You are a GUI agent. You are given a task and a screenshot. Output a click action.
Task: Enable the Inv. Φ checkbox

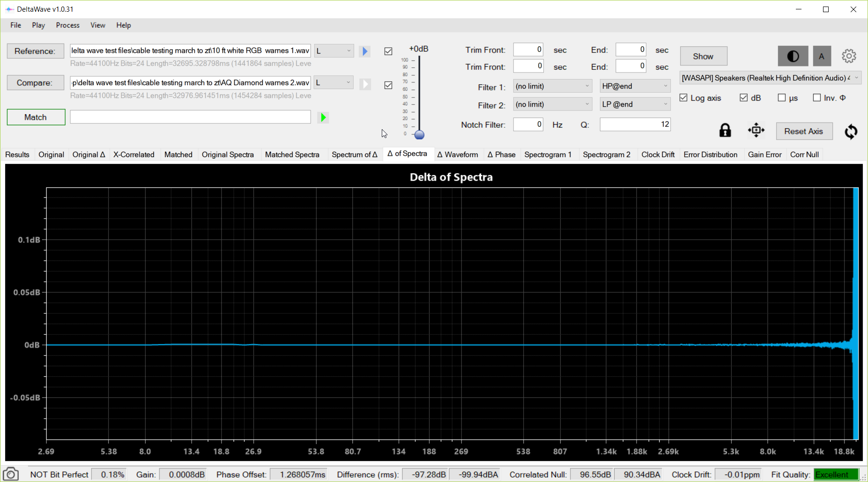(x=817, y=98)
